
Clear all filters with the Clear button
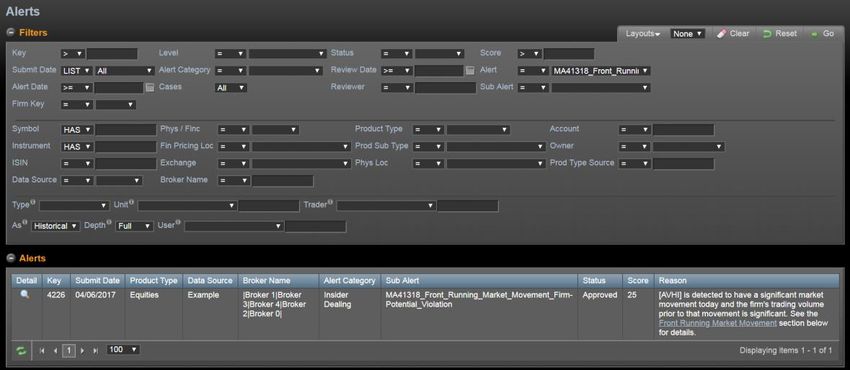pyautogui.click(x=733, y=34)
